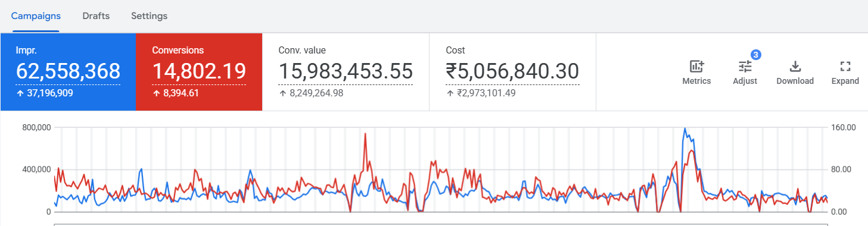Open the Settings tab
Image resolution: width=868 pixels, height=226 pixels.
coord(149,16)
